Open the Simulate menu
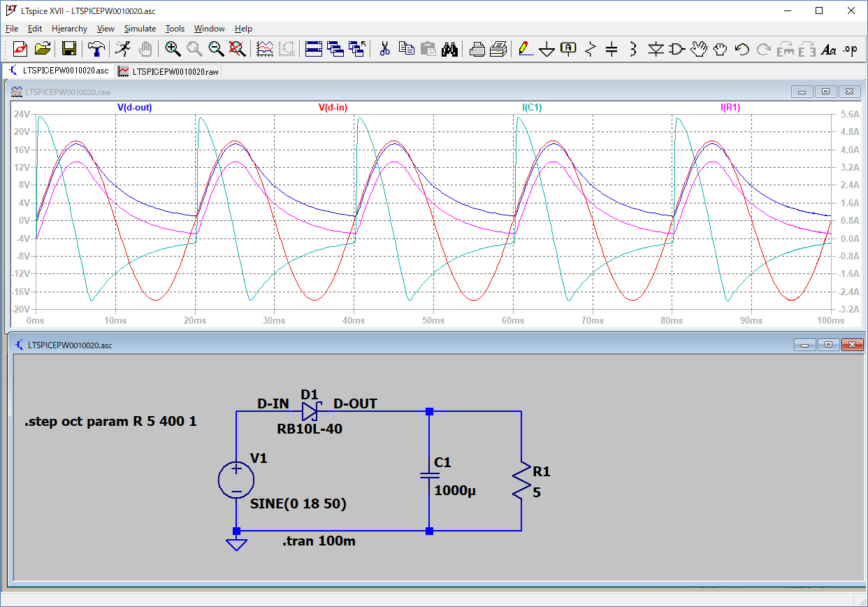The width and height of the screenshot is (868, 607). 140,29
